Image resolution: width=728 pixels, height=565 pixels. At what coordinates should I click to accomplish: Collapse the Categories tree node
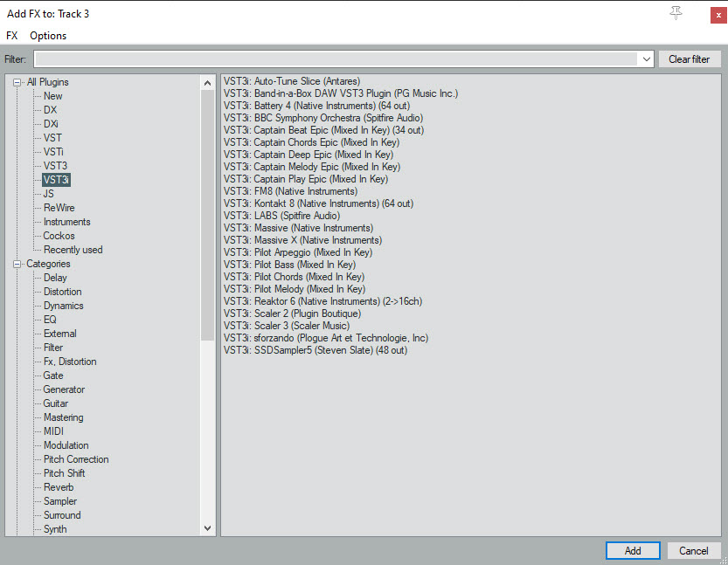pos(17,264)
